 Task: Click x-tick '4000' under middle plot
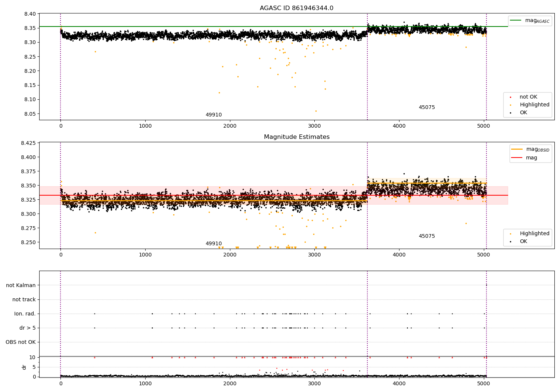tap(399, 255)
